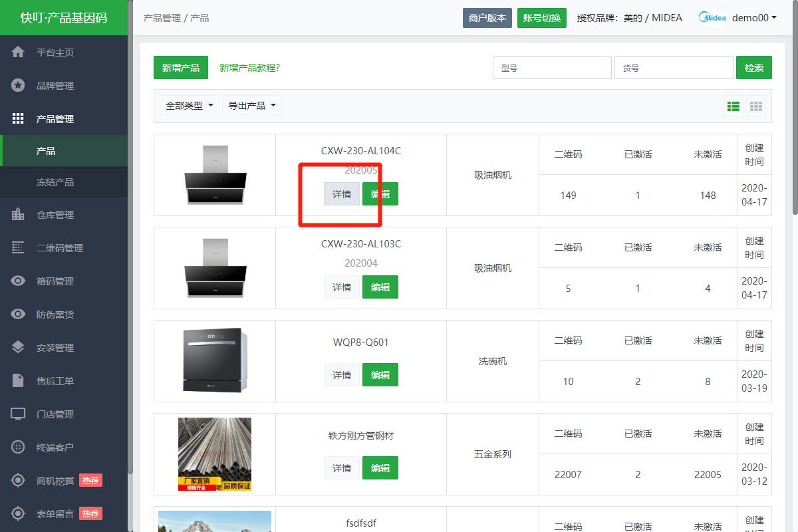Viewport: 798px width, 532px height.
Task: Open the 新增产品教程? link
Action: [x=249, y=68]
